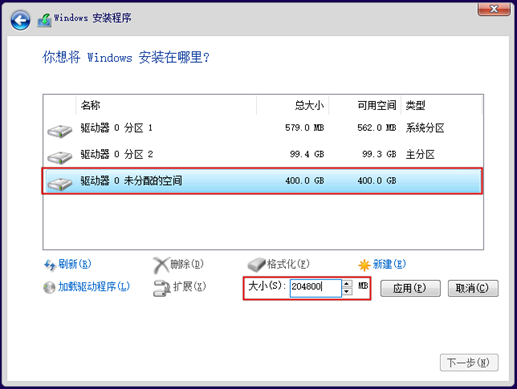This screenshot has width=517, height=389.
Task: Click the 取消(C) cancel button
Action: pos(473,288)
